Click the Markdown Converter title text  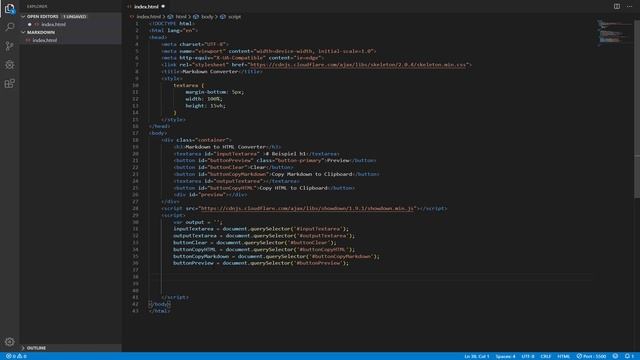pyautogui.click(x=210, y=71)
